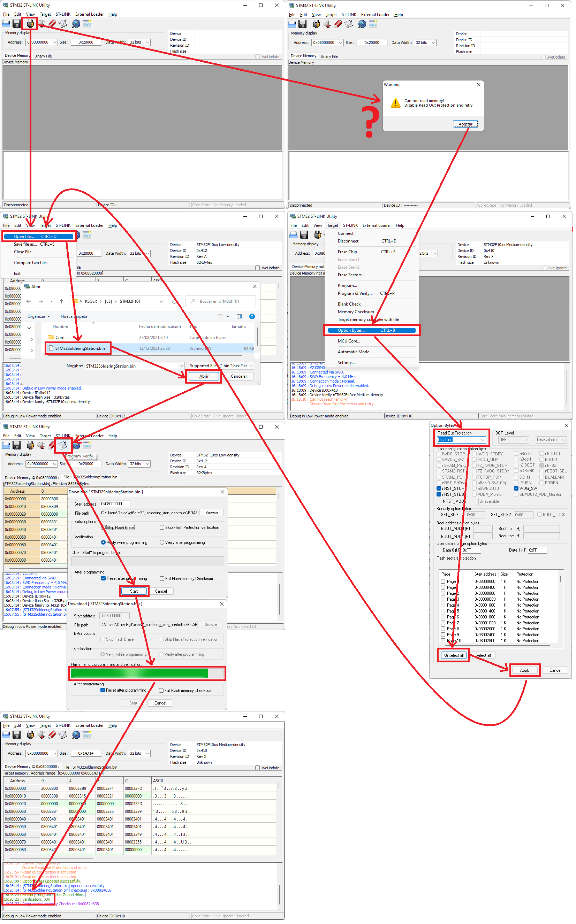Click SWV viewer icon in top-left disconnected window
Viewport: 576px width, 924px height.
tap(87, 24)
